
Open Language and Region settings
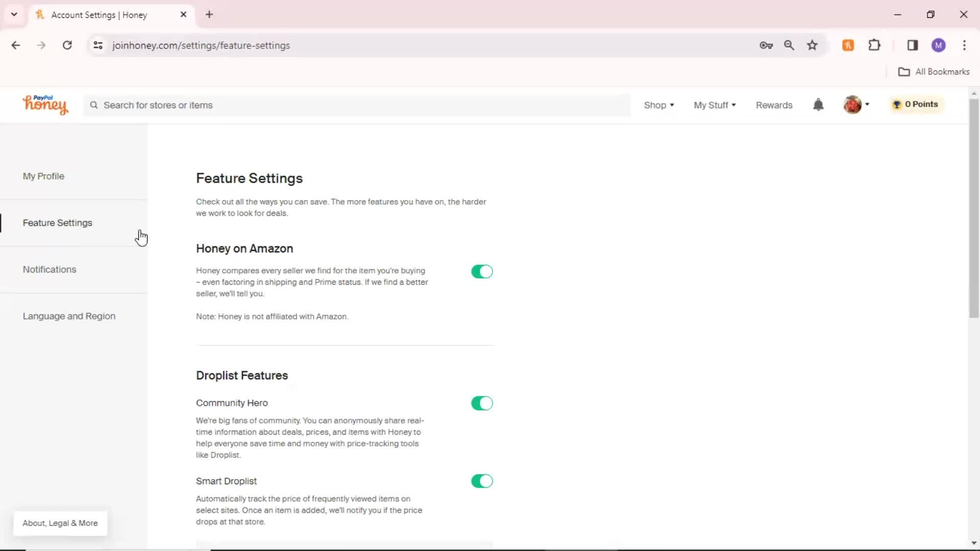click(69, 316)
